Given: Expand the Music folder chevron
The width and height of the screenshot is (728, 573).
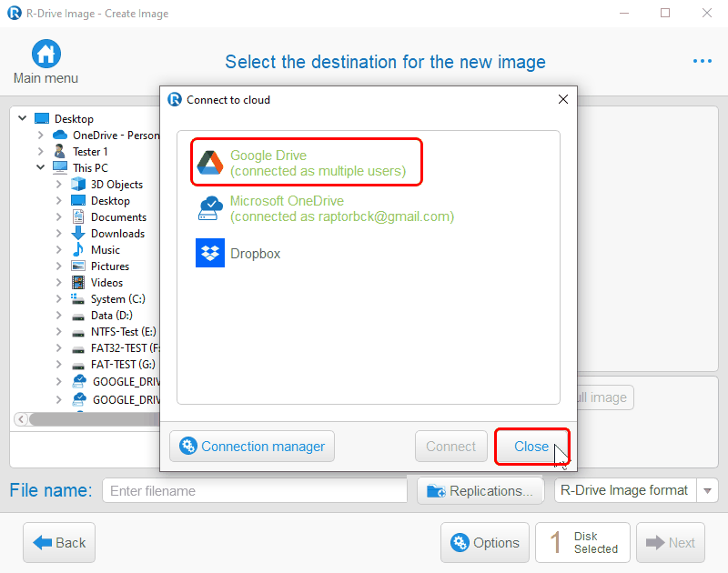Looking at the screenshot, I should pos(58,249).
